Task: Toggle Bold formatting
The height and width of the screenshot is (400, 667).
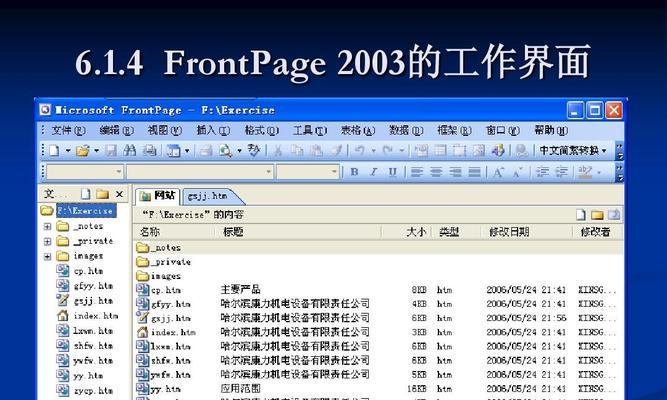Action: [x=354, y=172]
